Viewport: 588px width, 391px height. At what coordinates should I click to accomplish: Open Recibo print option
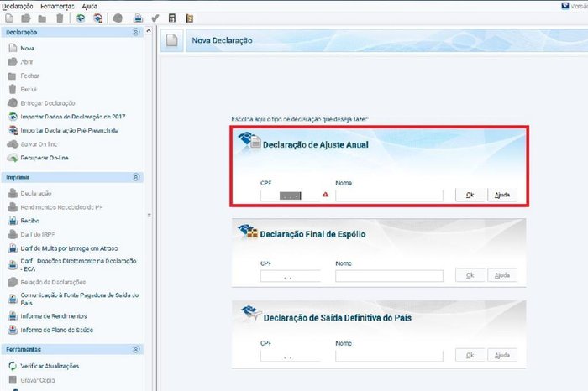[x=30, y=221]
